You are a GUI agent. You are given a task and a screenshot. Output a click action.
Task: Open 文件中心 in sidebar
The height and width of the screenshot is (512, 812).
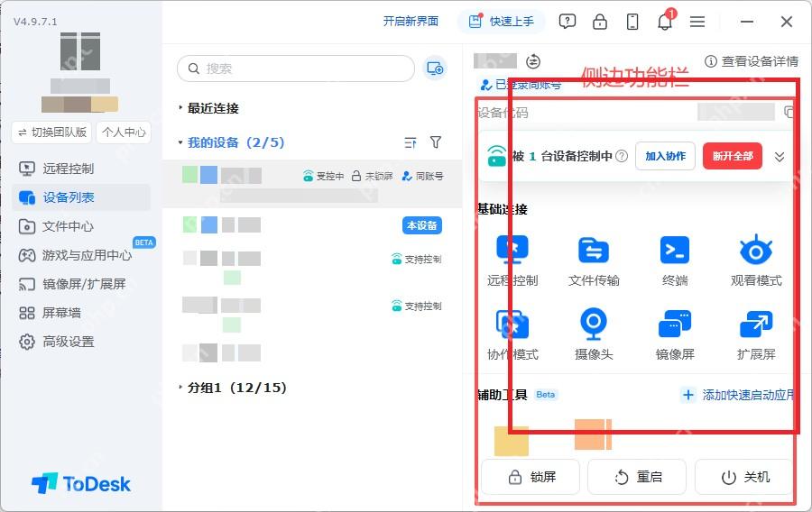click(x=81, y=226)
